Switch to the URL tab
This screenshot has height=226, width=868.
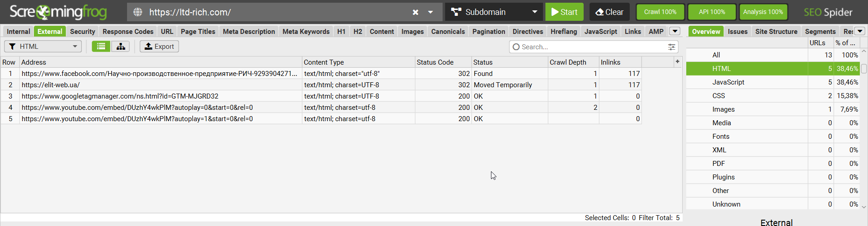click(167, 31)
